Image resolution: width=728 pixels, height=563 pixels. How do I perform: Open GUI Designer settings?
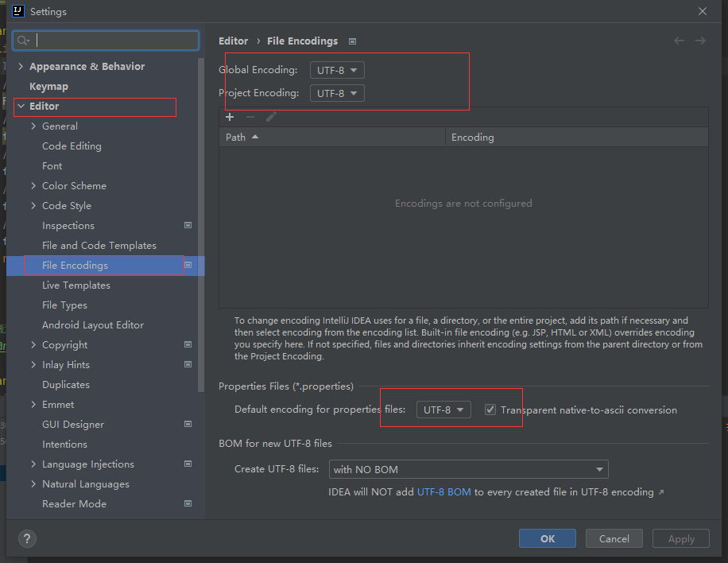[73, 424]
